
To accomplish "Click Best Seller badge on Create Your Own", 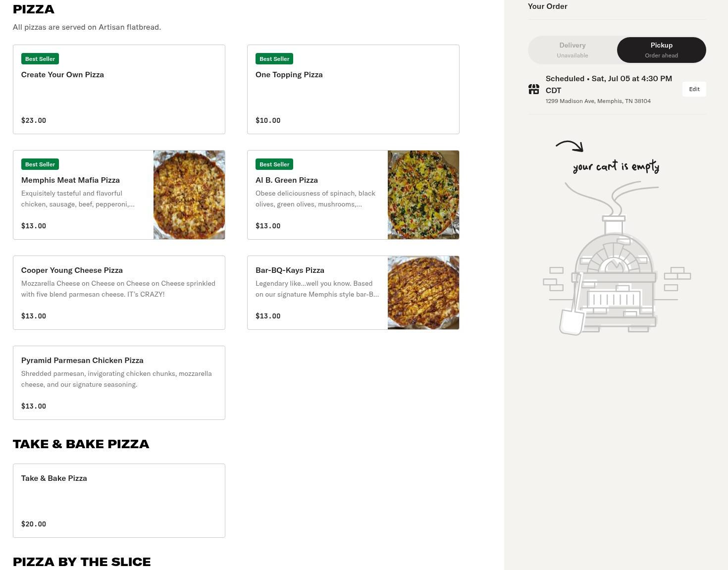I will coord(40,59).
